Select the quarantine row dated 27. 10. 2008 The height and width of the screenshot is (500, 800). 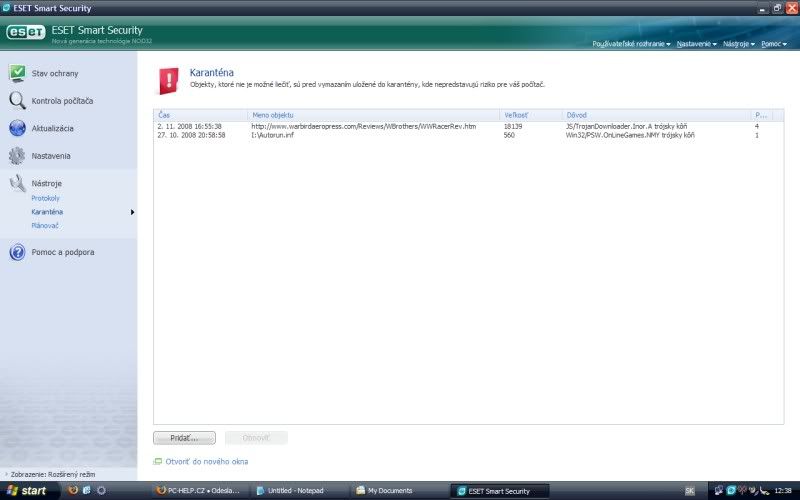pyautogui.click(x=468, y=135)
